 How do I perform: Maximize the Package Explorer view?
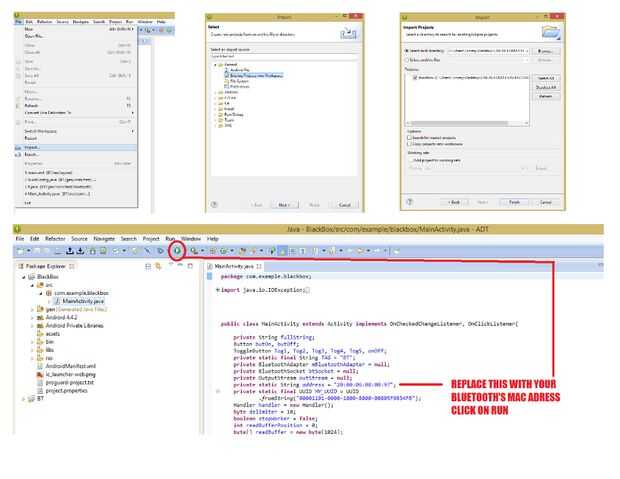coord(190,266)
